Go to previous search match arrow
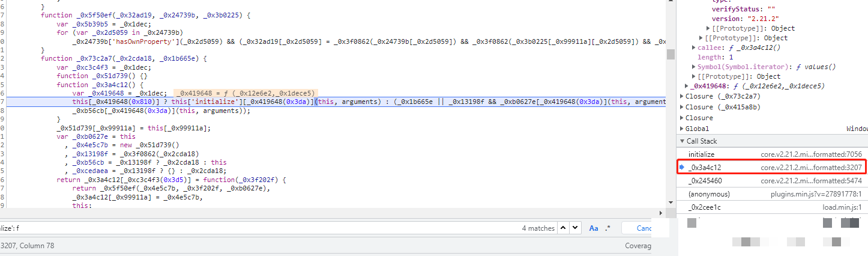The image size is (868, 256). 564,228
